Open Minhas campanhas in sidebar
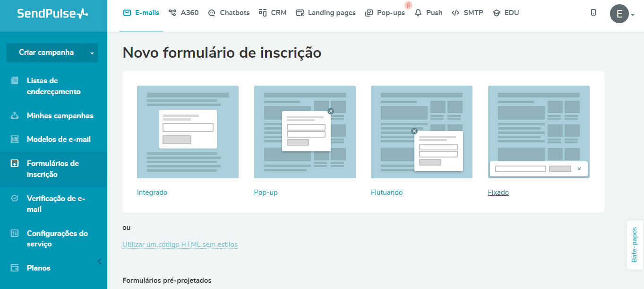This screenshot has height=289, width=644. point(53,115)
